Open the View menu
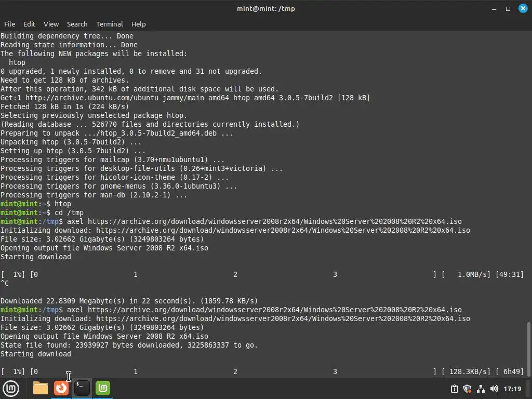532x399 pixels. tap(51, 24)
